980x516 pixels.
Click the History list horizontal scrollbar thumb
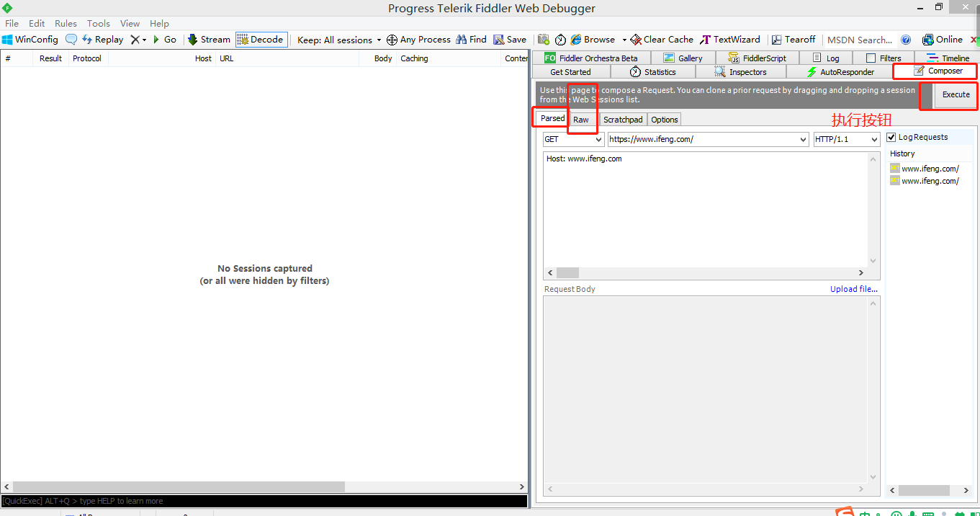click(924, 491)
